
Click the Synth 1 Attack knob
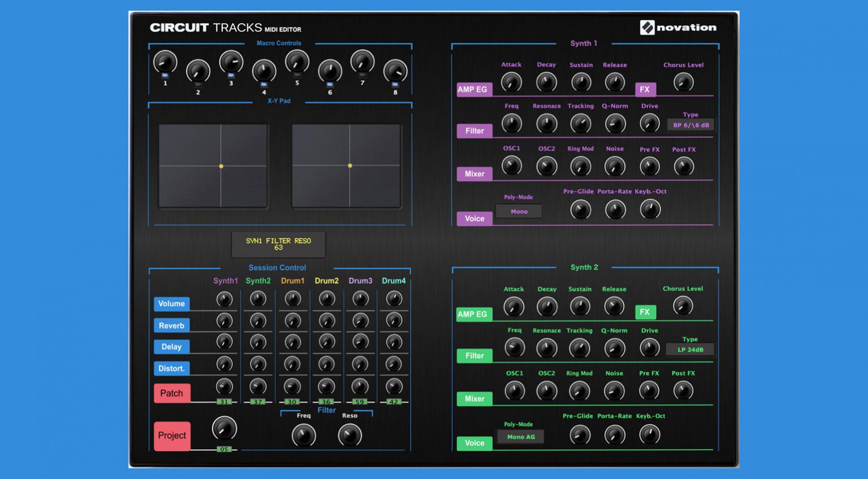[511, 82]
